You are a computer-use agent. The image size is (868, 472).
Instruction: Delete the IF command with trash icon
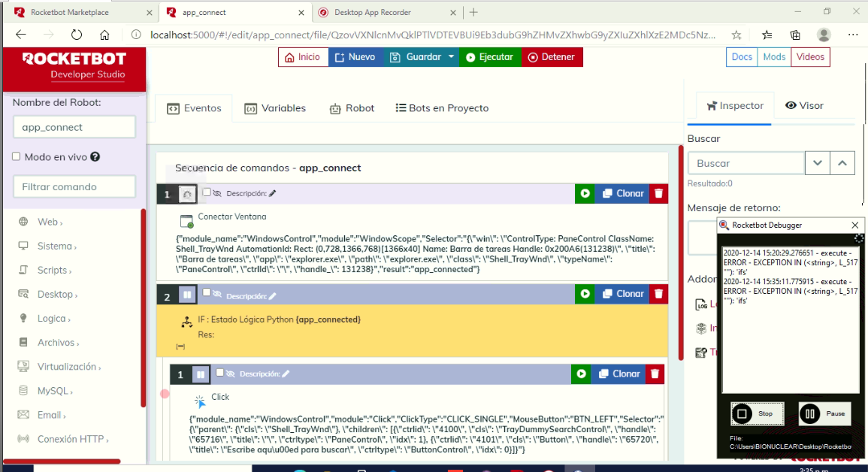pyautogui.click(x=658, y=294)
